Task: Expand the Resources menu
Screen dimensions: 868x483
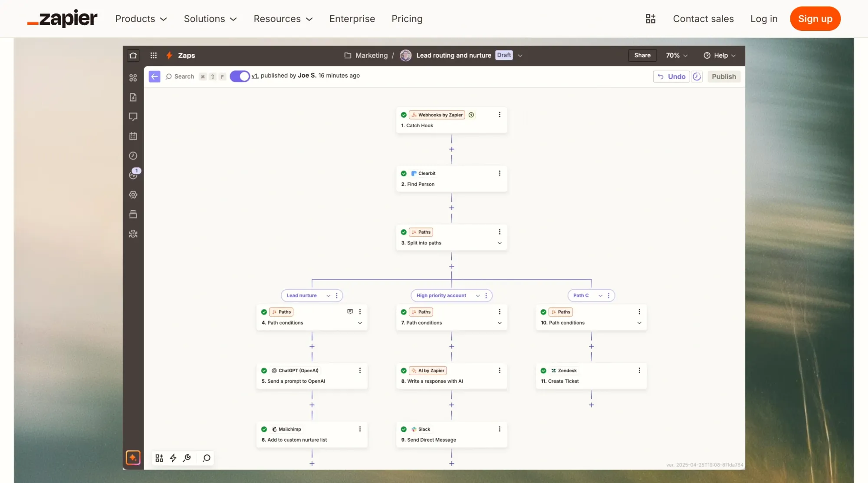Action: point(283,19)
